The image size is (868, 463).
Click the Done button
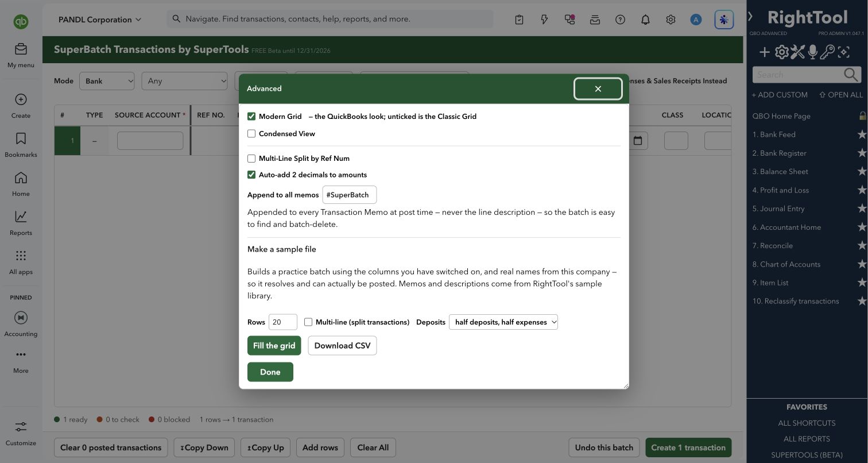270,372
